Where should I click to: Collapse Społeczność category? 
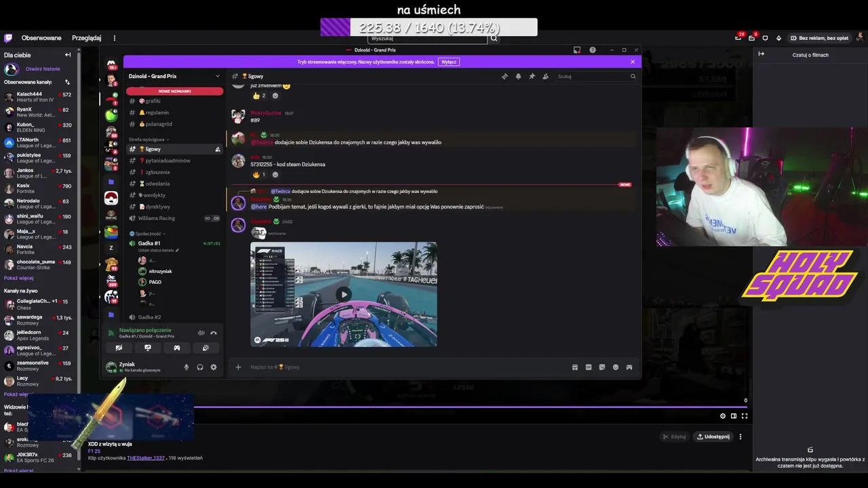pos(147,233)
